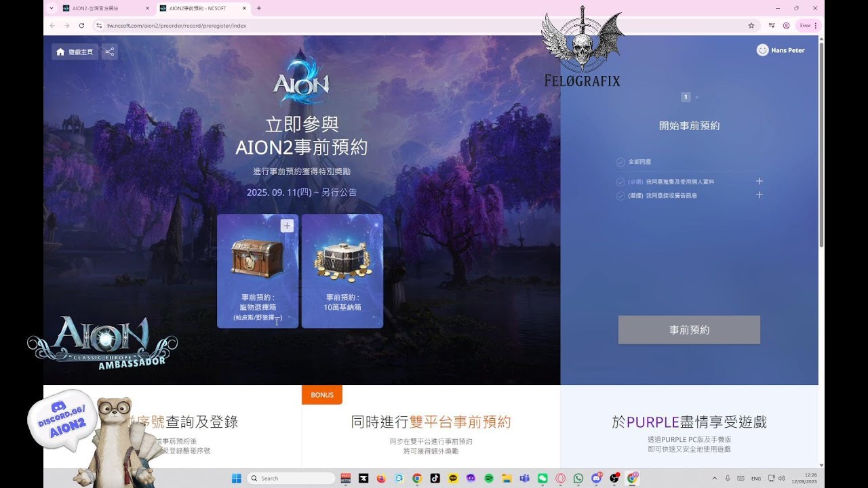Check the (選擇) advertising messages checkbox
Screen dimensions: 868x488
pos(620,195)
